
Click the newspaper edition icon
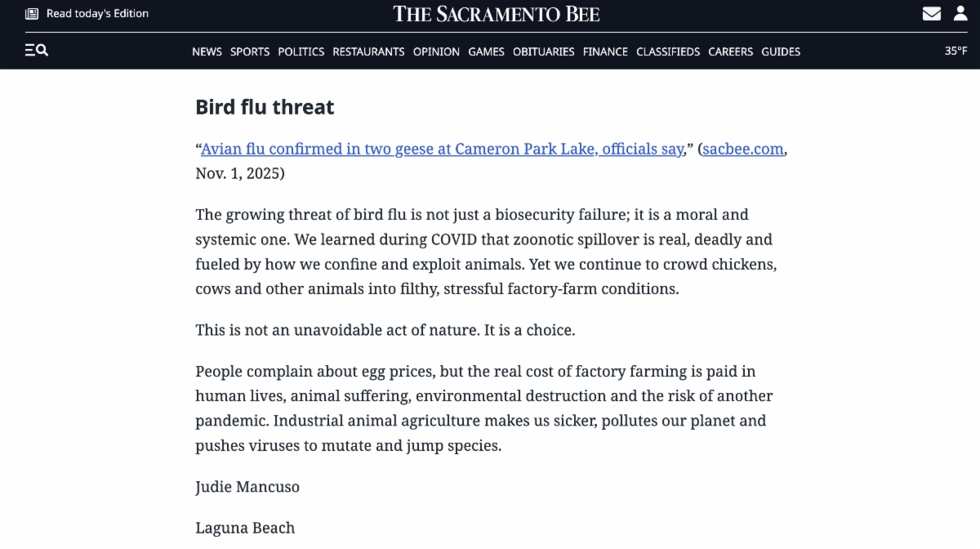click(x=32, y=14)
